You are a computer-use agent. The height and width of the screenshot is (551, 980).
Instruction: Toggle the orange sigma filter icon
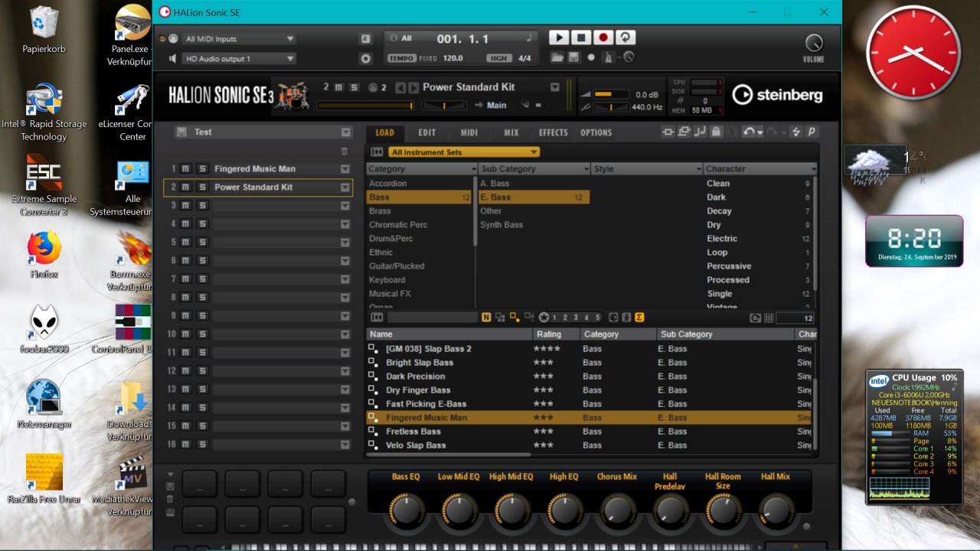639,318
